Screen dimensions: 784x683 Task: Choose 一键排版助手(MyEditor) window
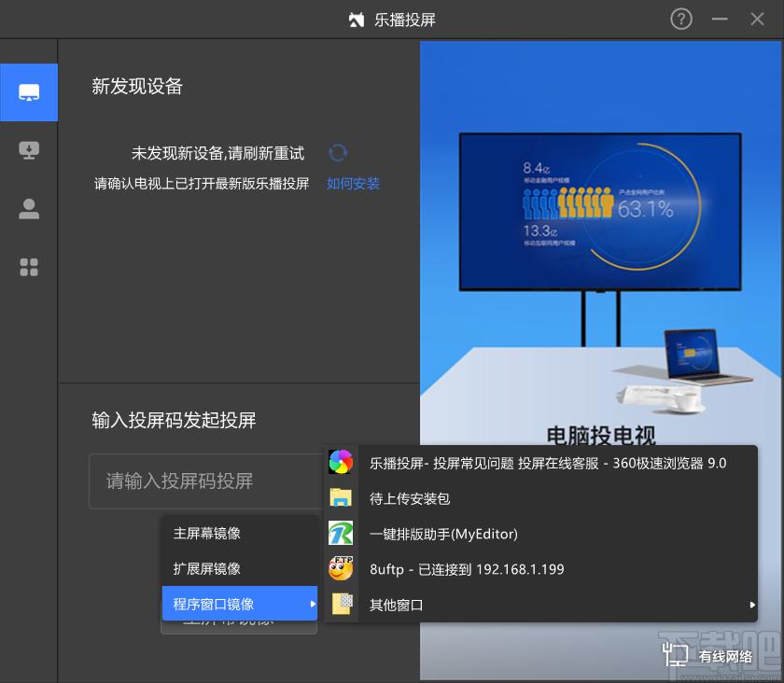coord(541,534)
